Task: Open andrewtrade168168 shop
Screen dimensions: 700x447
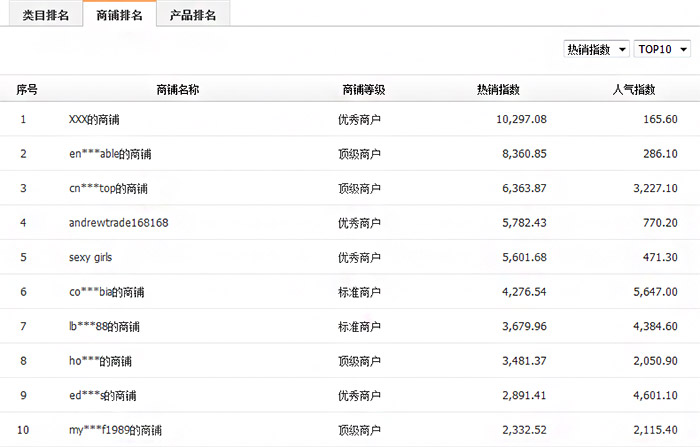Action: 119,223
